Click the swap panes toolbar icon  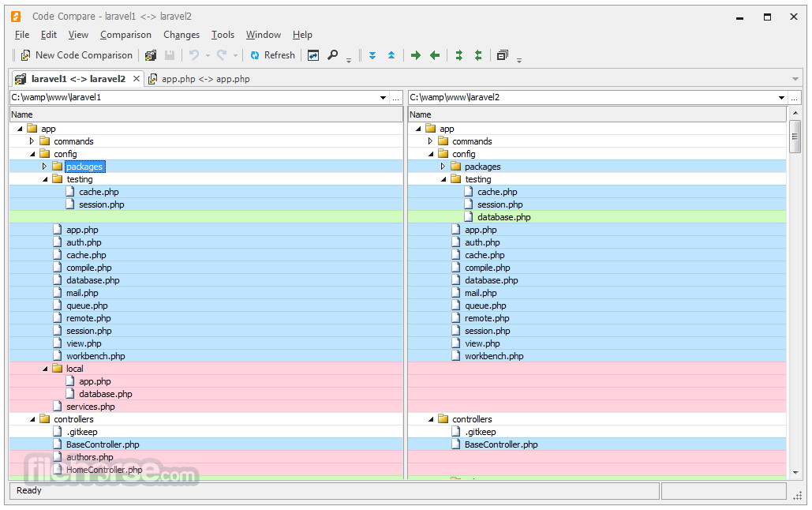tap(313, 55)
